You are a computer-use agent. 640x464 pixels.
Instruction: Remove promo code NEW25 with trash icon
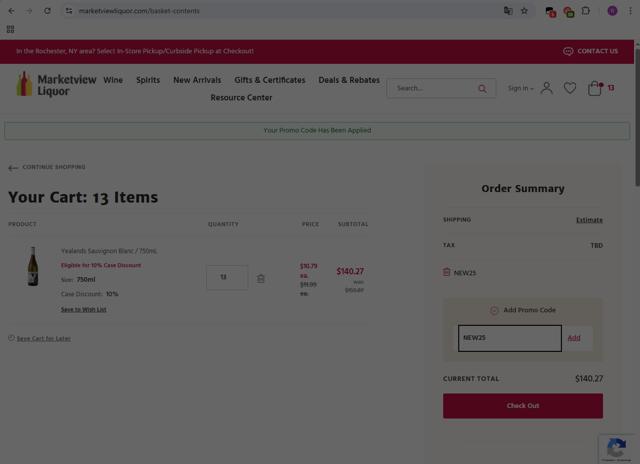click(447, 272)
